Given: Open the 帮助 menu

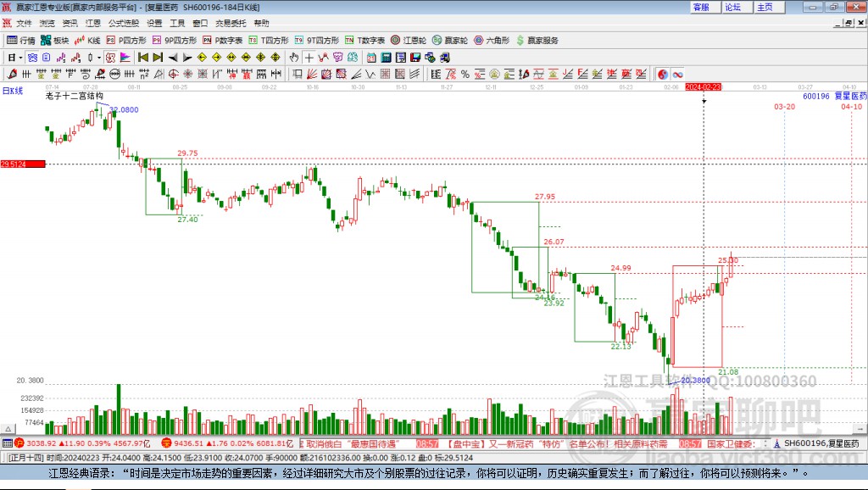Looking at the screenshot, I should (x=261, y=23).
